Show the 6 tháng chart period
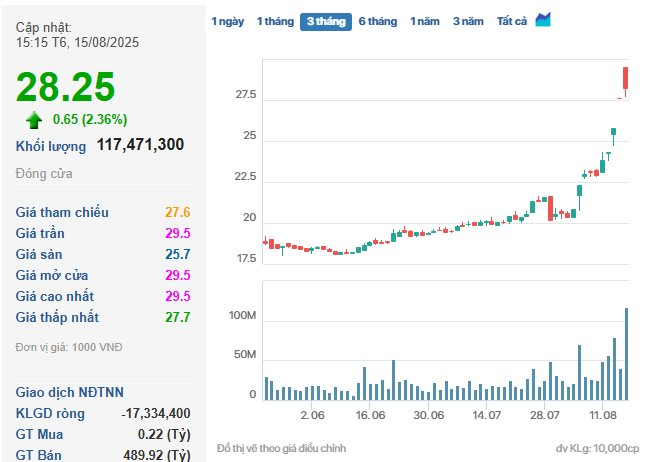665x462 pixels. pos(377,21)
